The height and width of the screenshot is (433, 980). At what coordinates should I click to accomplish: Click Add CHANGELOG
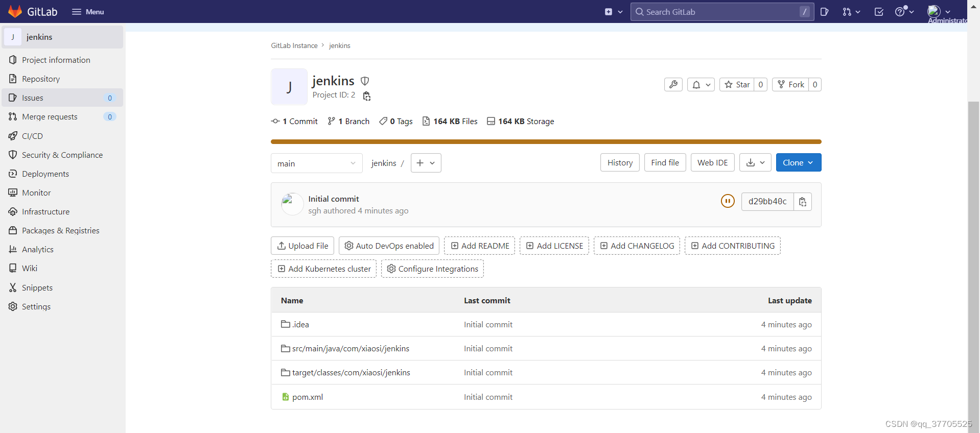click(637, 246)
